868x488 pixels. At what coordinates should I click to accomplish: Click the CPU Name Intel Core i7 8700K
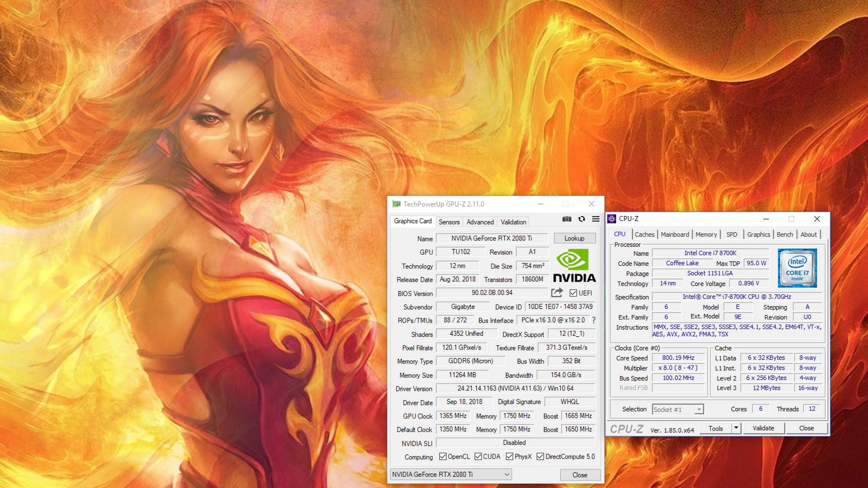coord(710,253)
